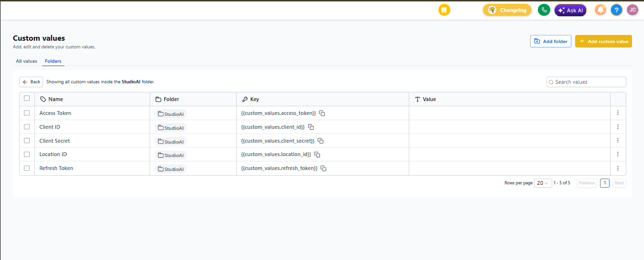Click the Add folder button
This screenshot has height=260, width=644.
click(551, 41)
